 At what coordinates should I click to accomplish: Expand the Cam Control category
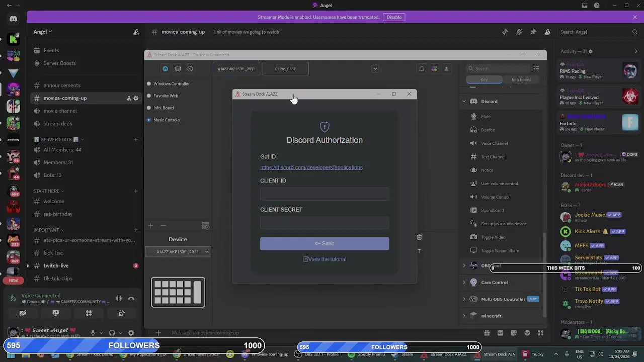pyautogui.click(x=464, y=283)
